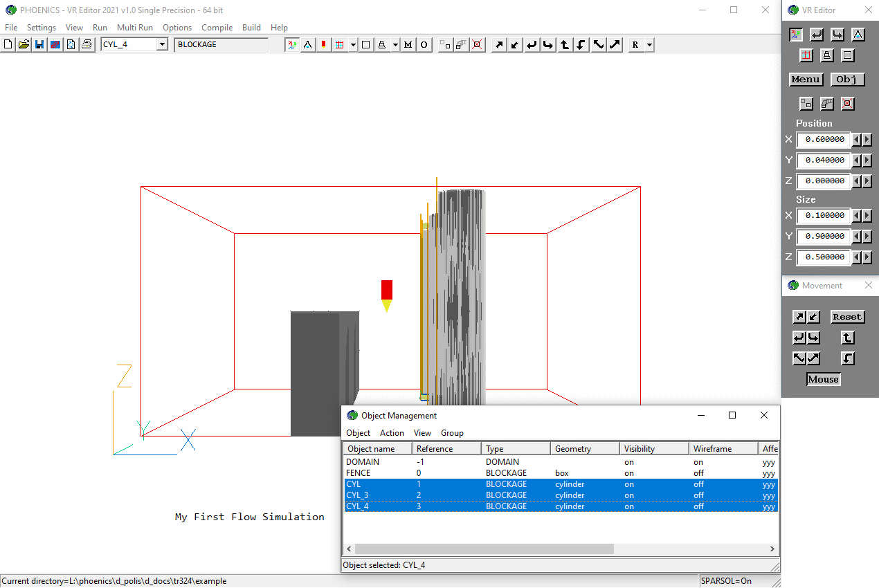The height and width of the screenshot is (588, 879).
Task: Toggle the Mouse control button in Movement panel
Action: [823, 379]
